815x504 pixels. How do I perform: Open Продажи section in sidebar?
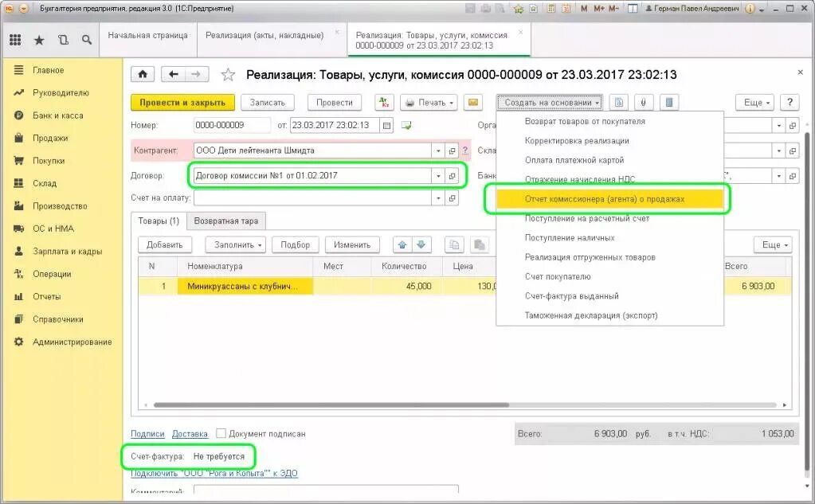point(50,139)
